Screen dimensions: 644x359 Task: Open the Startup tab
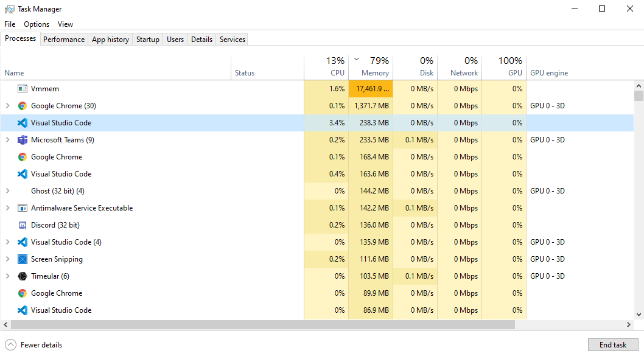click(x=148, y=40)
